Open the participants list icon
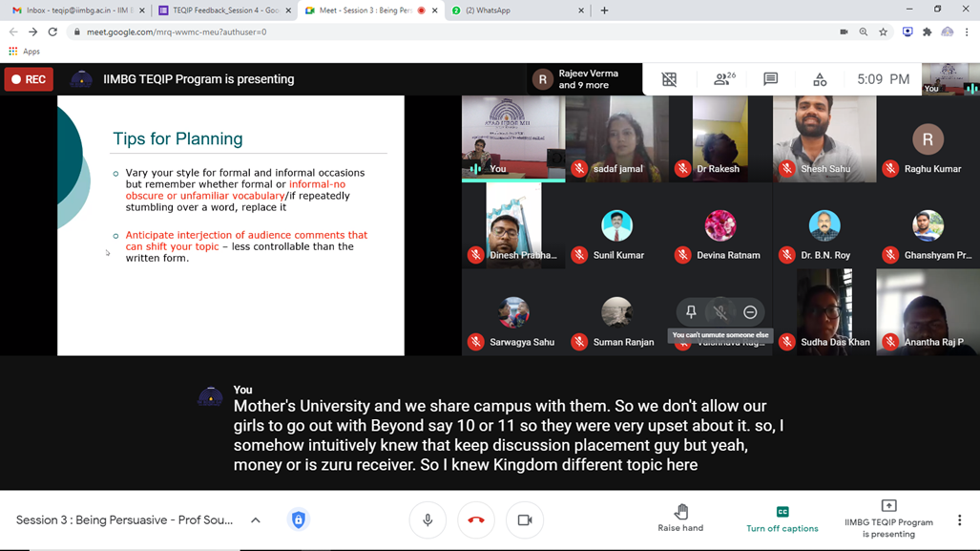 coord(723,79)
